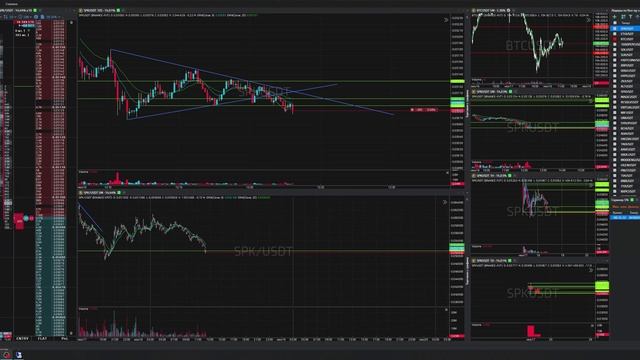Toggle green indicator in lower right panel header
The height and width of the screenshot is (360, 640).
[632, 200]
